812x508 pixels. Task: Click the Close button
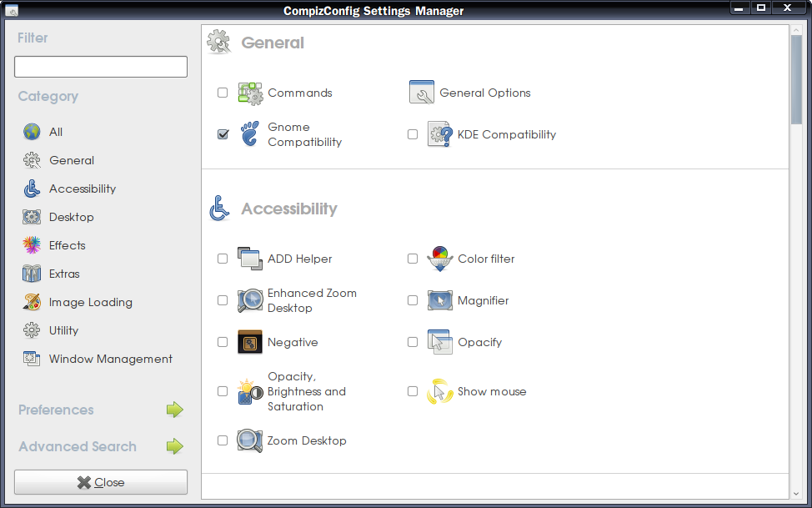[100, 482]
